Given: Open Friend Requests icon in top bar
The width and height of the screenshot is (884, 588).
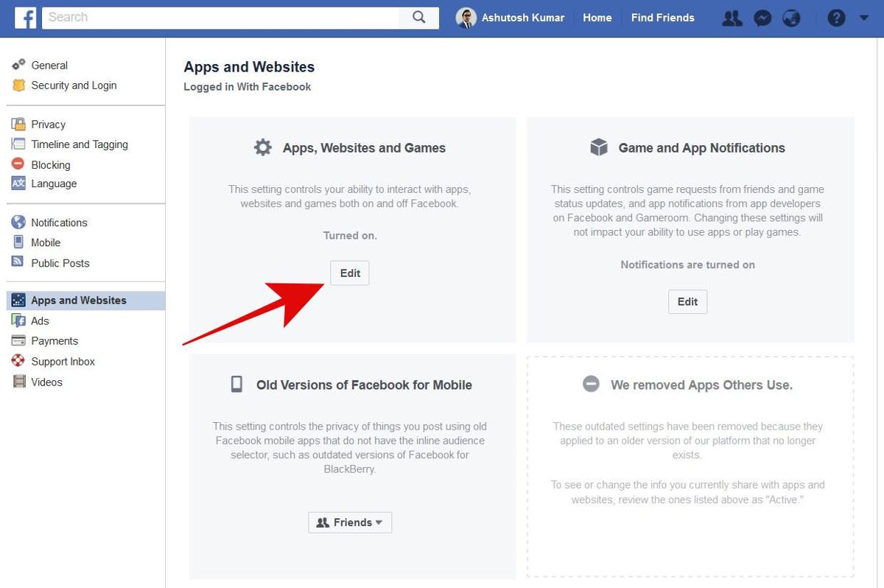Looking at the screenshot, I should pyautogui.click(x=732, y=18).
